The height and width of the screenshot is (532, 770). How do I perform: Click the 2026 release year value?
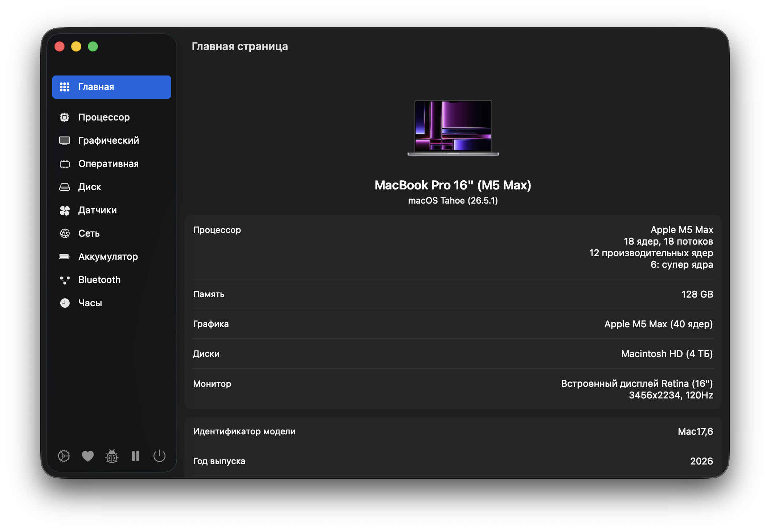point(701,461)
